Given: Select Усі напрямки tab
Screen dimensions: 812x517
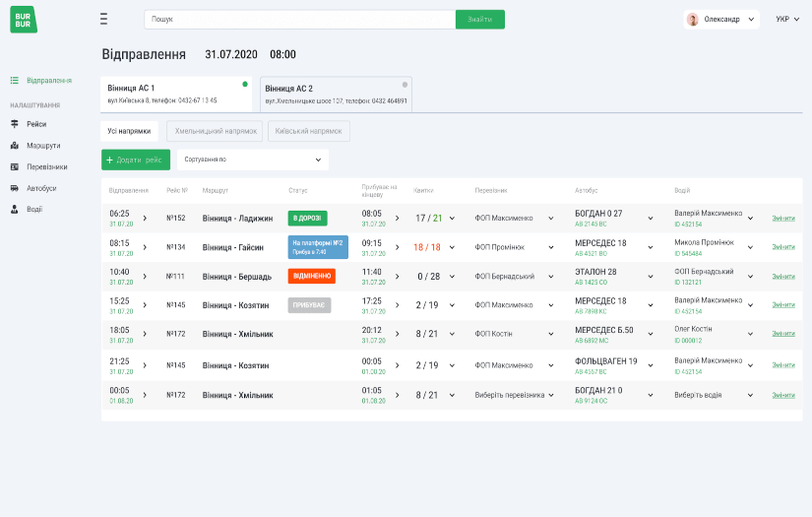Looking at the screenshot, I should [x=129, y=131].
